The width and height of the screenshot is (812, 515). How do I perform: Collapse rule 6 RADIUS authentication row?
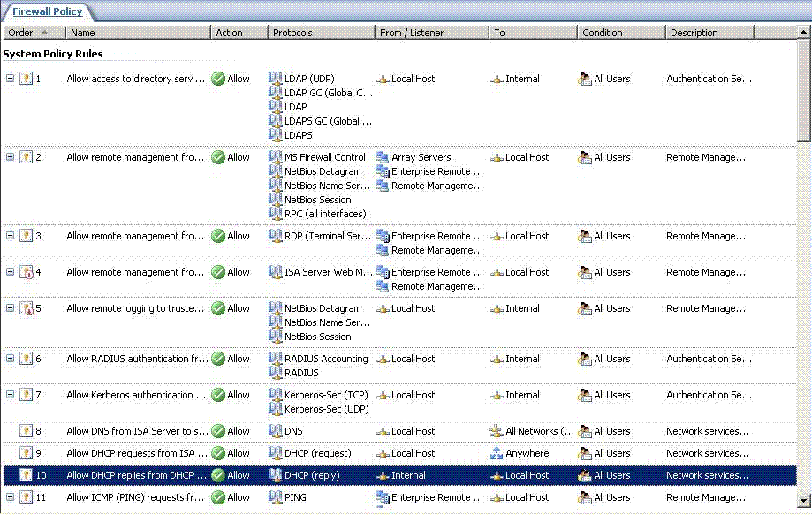point(10,359)
